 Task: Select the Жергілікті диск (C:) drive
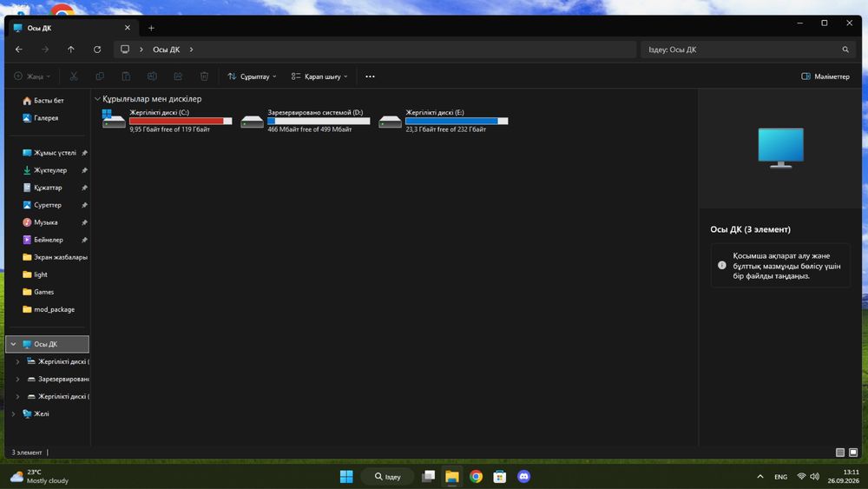coord(168,121)
